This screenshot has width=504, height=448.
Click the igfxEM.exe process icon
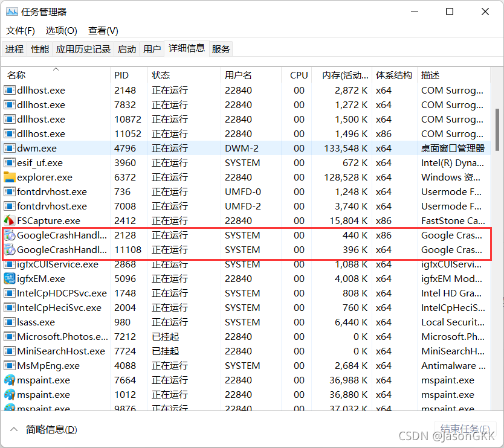point(9,278)
